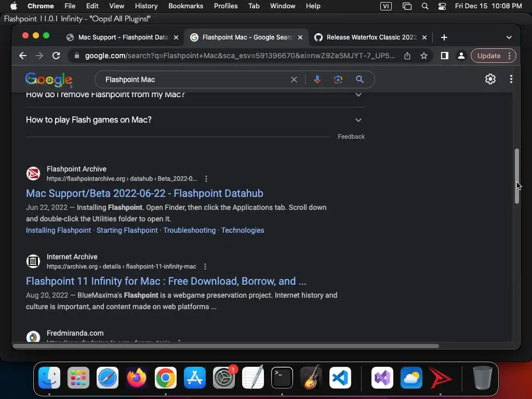Launch Safari from the Dock
The image size is (532, 399).
(x=108, y=378)
